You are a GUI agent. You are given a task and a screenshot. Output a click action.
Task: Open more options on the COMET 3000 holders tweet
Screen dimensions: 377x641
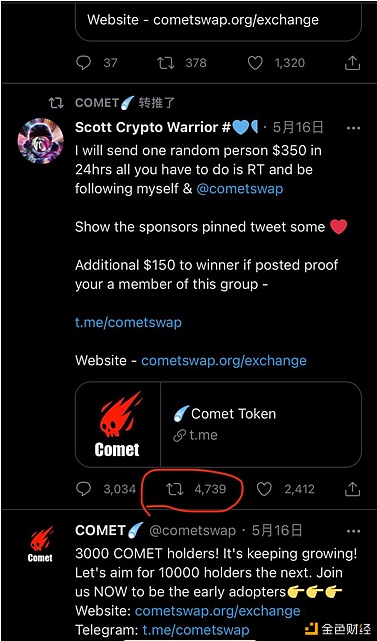coord(353,531)
